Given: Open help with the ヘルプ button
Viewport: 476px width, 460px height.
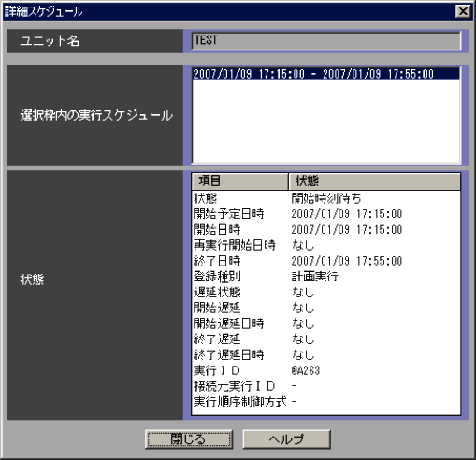Looking at the screenshot, I should [x=286, y=439].
